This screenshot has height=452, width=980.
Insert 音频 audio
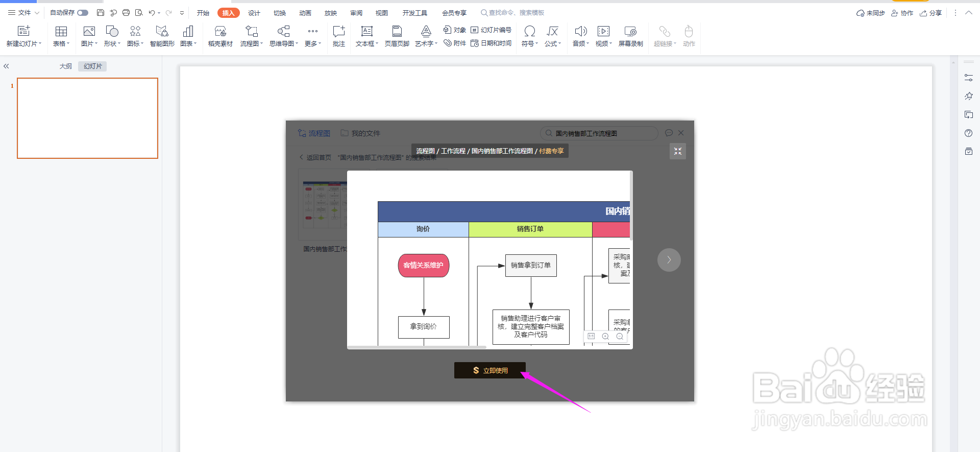pos(581,36)
